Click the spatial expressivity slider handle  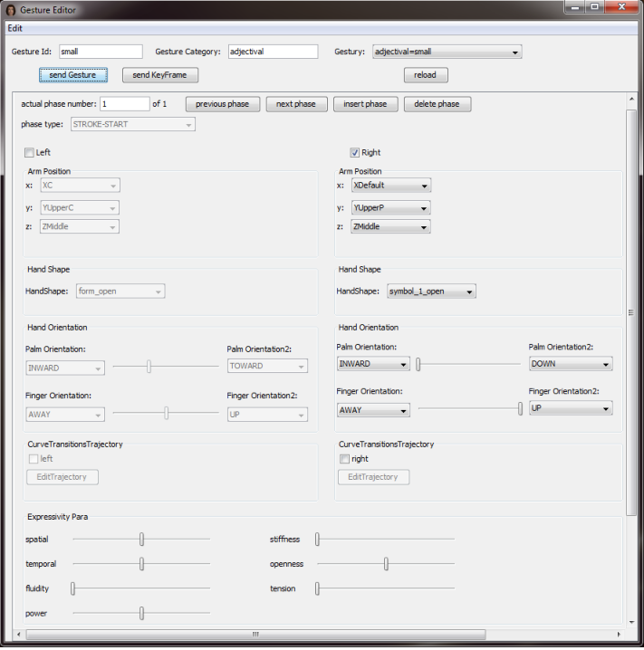[142, 540]
